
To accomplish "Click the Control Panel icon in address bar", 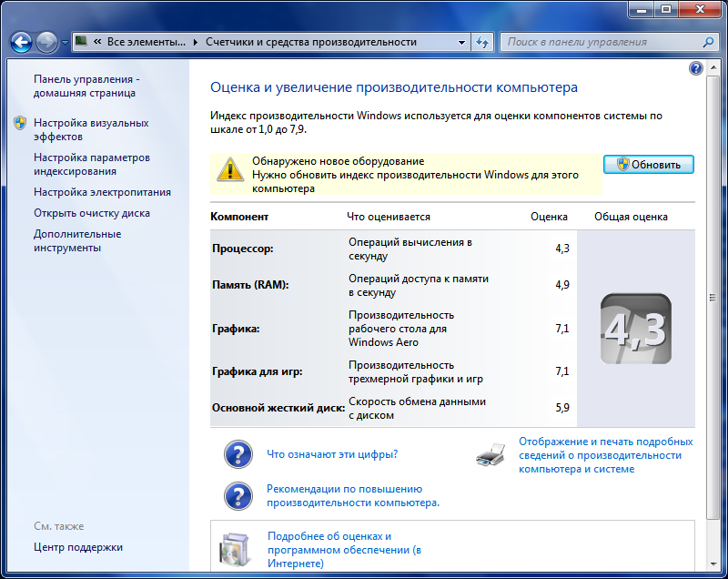I will click(x=81, y=41).
